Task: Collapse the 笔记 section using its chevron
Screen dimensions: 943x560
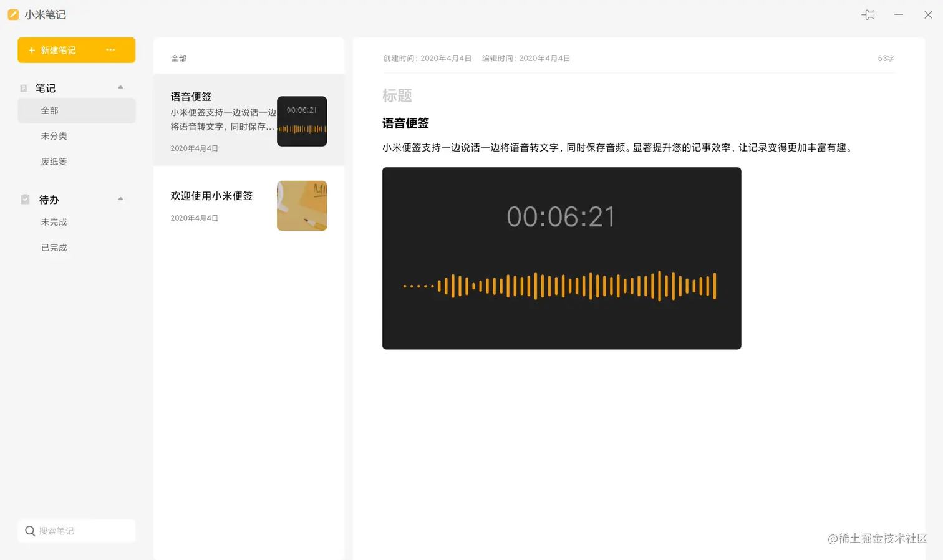Action: [x=120, y=87]
